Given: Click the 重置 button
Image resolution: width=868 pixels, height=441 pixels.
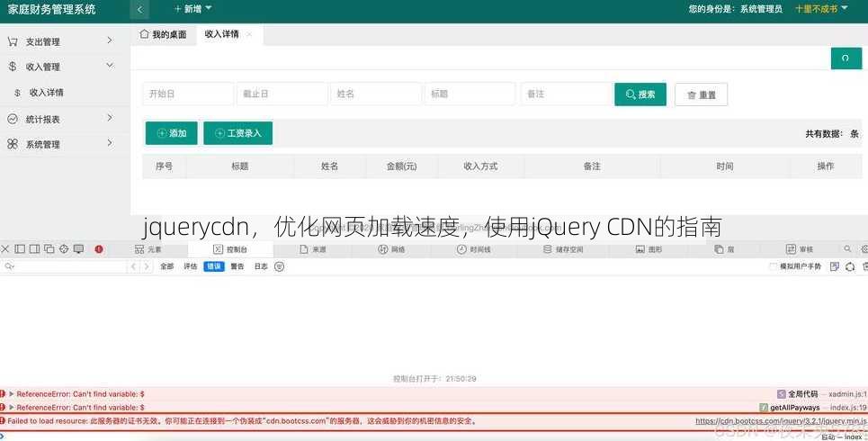Looking at the screenshot, I should (x=701, y=94).
